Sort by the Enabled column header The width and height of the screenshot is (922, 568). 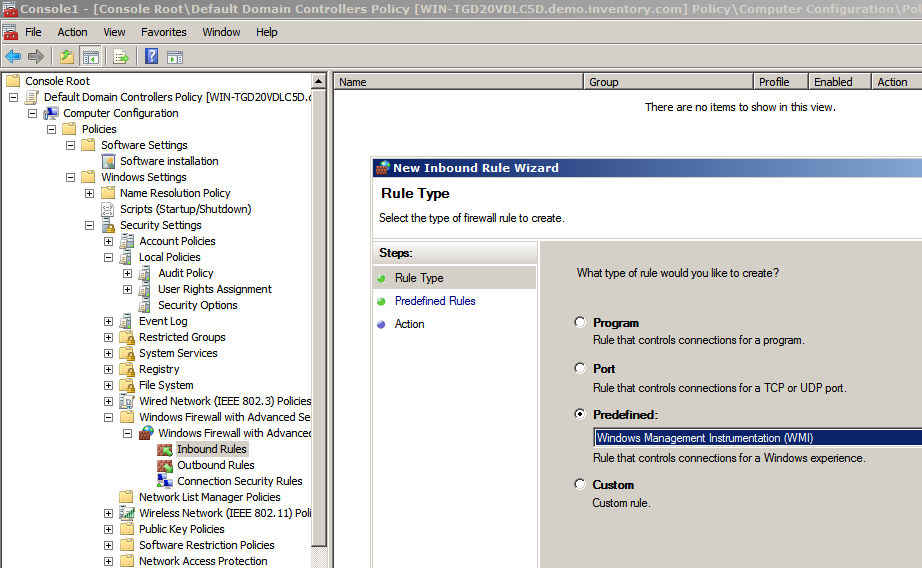click(840, 82)
